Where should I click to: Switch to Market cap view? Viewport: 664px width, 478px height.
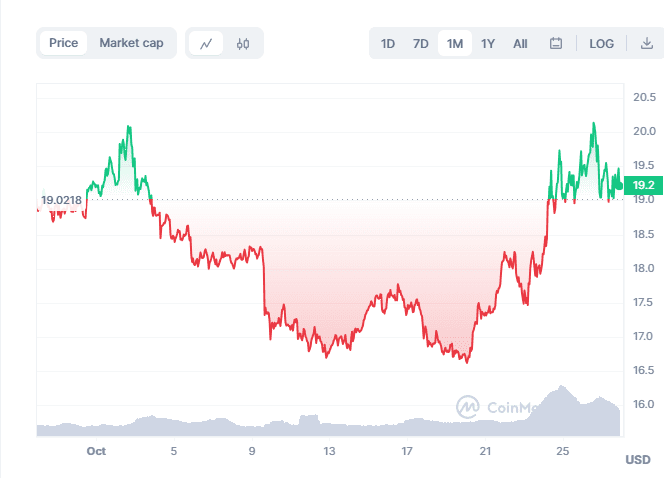131,43
